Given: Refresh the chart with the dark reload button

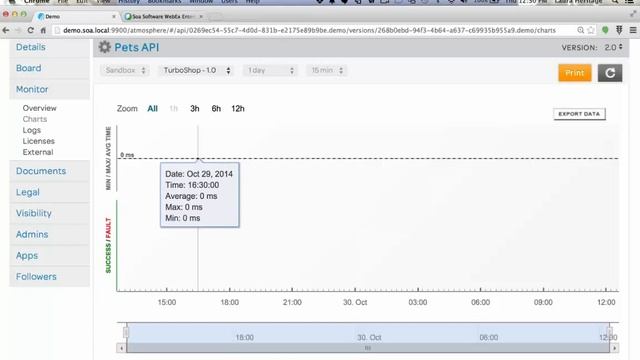Looking at the screenshot, I should coord(610,73).
